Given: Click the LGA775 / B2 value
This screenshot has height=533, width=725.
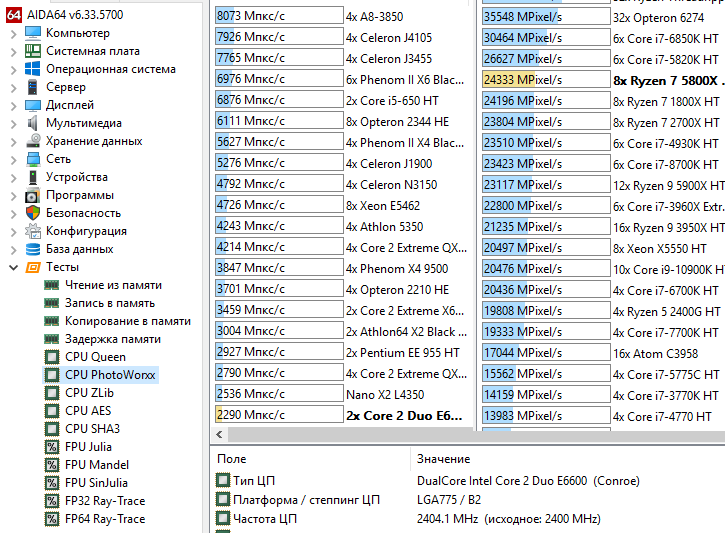Looking at the screenshot, I should pos(449,500).
